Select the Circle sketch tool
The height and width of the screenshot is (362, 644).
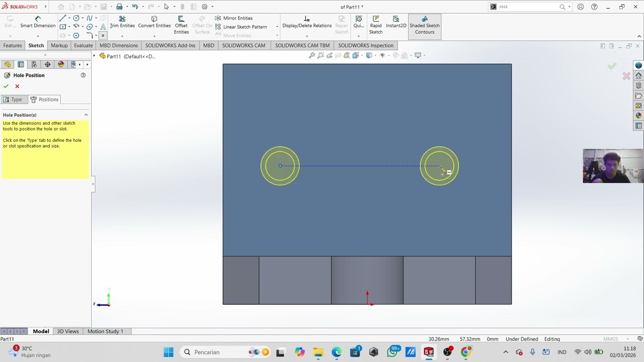click(x=76, y=18)
